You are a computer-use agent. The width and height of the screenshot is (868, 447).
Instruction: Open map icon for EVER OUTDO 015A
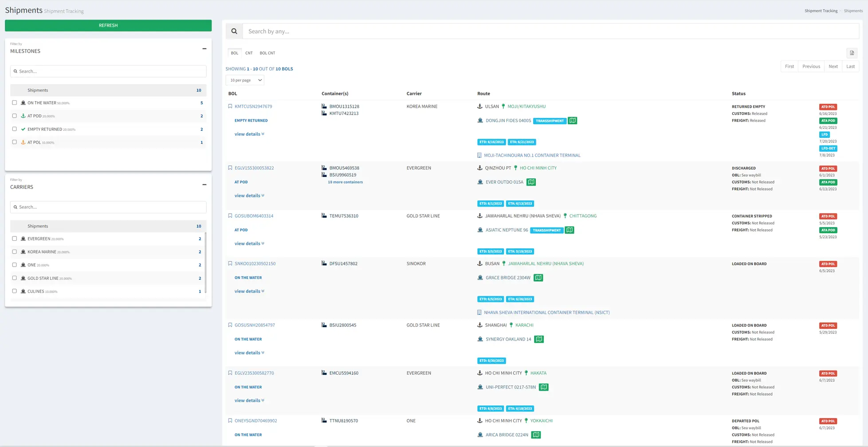point(531,182)
